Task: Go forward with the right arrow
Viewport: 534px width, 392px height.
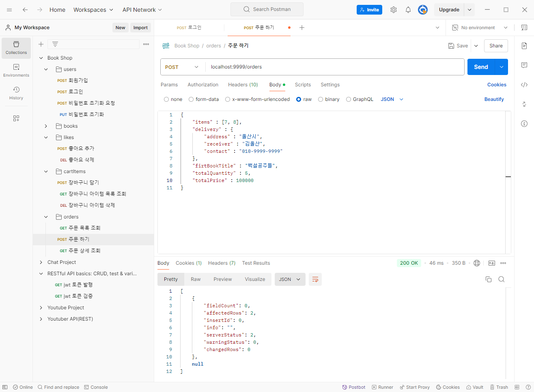Action: point(40,10)
